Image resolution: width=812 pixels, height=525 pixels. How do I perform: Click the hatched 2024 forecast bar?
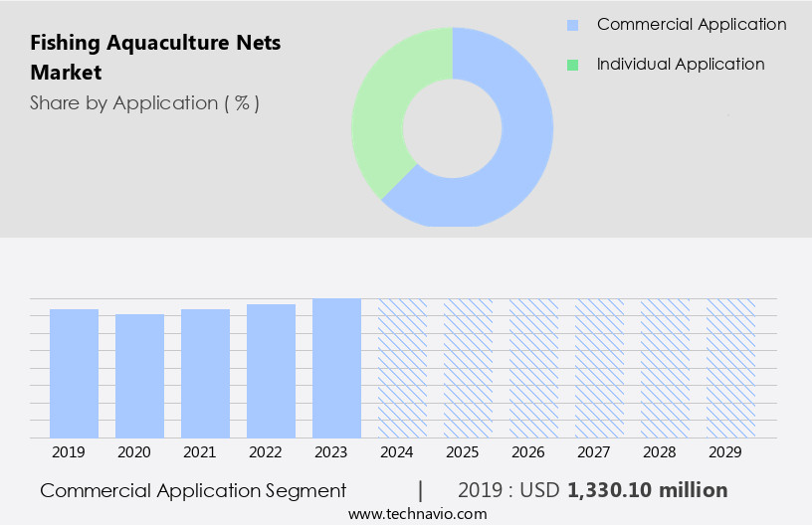(x=402, y=368)
